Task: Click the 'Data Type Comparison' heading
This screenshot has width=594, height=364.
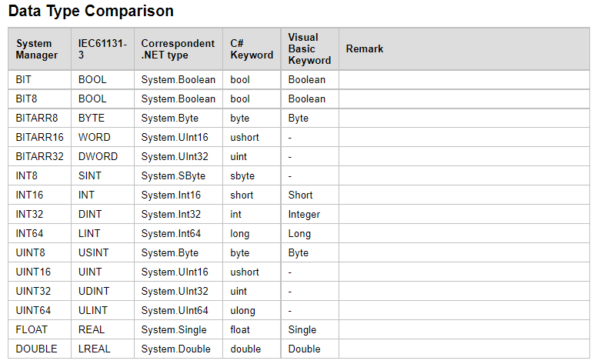Action: (91, 11)
